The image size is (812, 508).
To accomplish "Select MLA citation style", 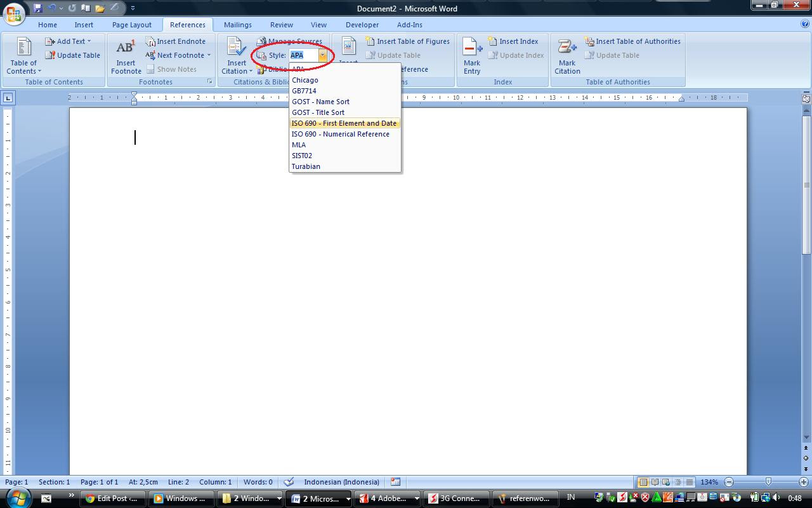I will click(344, 145).
